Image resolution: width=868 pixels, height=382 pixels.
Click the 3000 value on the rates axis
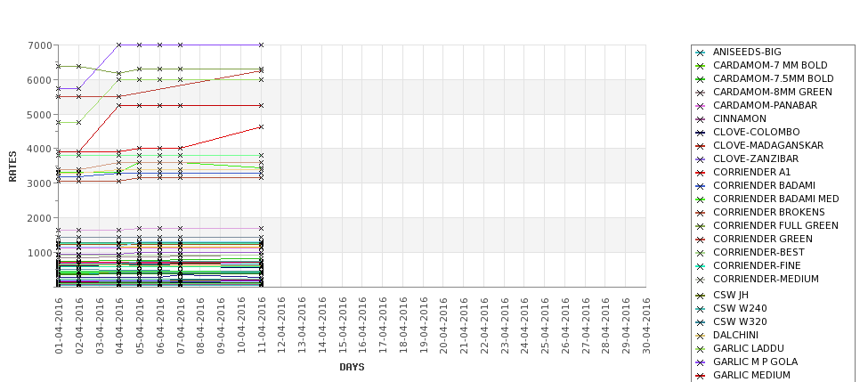40,183
